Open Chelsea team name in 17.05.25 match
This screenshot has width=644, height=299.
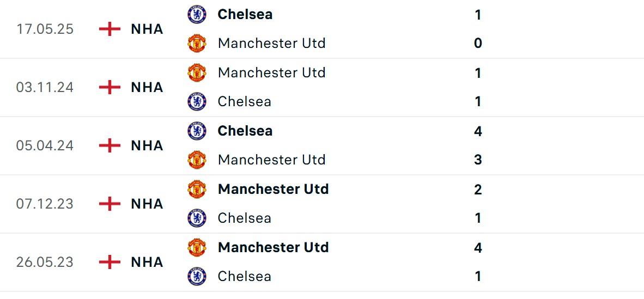point(245,14)
